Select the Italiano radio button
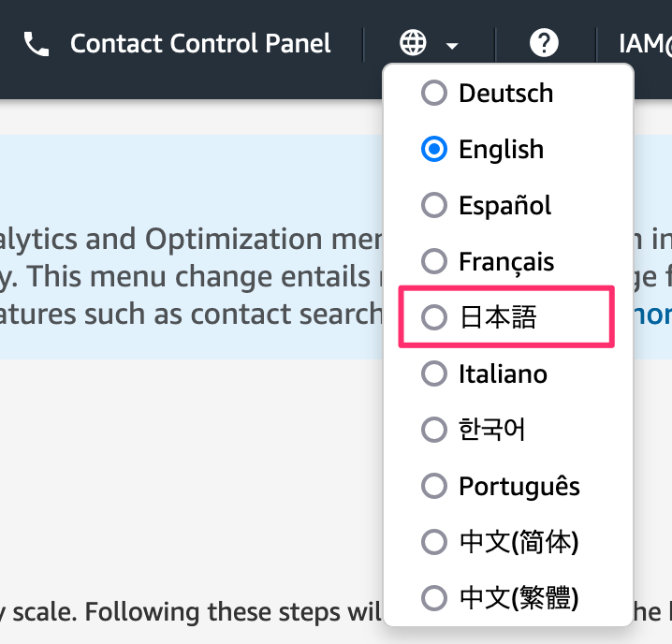The width and height of the screenshot is (672, 644). [x=434, y=374]
